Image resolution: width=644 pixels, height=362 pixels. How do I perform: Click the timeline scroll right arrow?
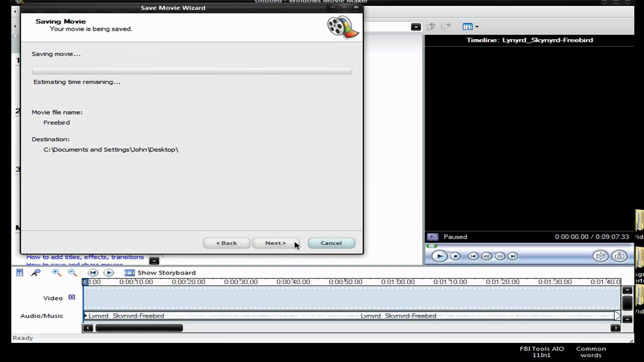coord(615,328)
